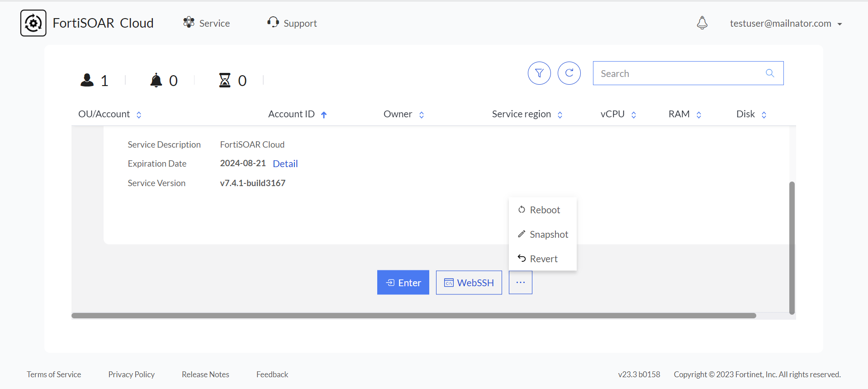Click the user count person icon
The height and width of the screenshot is (389, 868).
(x=87, y=80)
